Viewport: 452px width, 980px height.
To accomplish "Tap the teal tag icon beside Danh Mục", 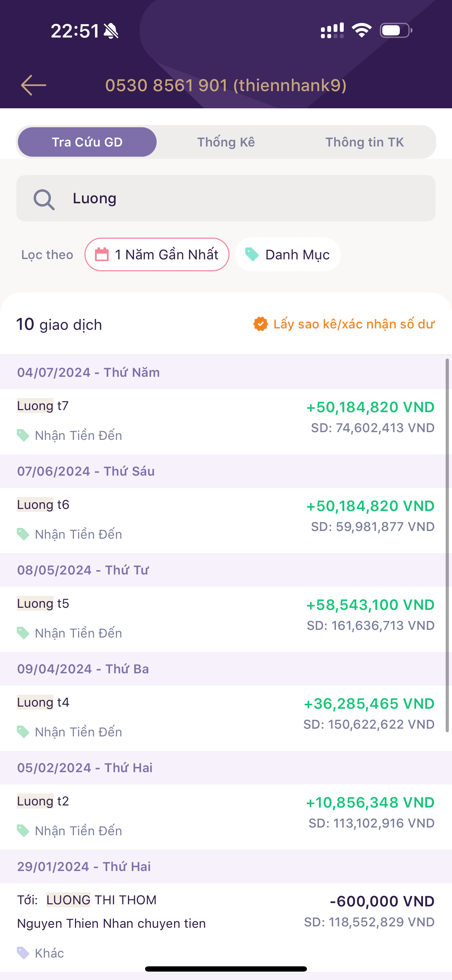I will point(252,254).
